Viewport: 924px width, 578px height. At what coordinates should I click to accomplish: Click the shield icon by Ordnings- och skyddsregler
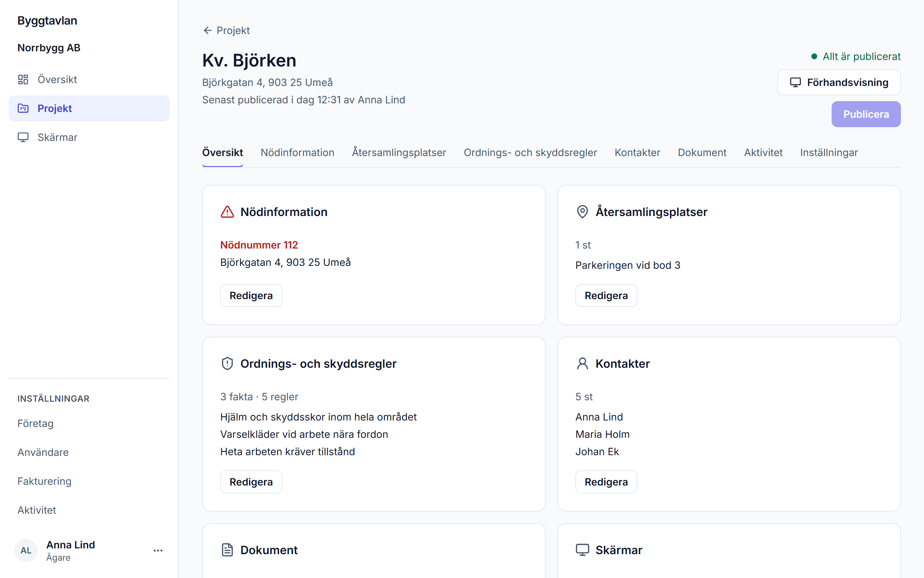click(x=227, y=363)
